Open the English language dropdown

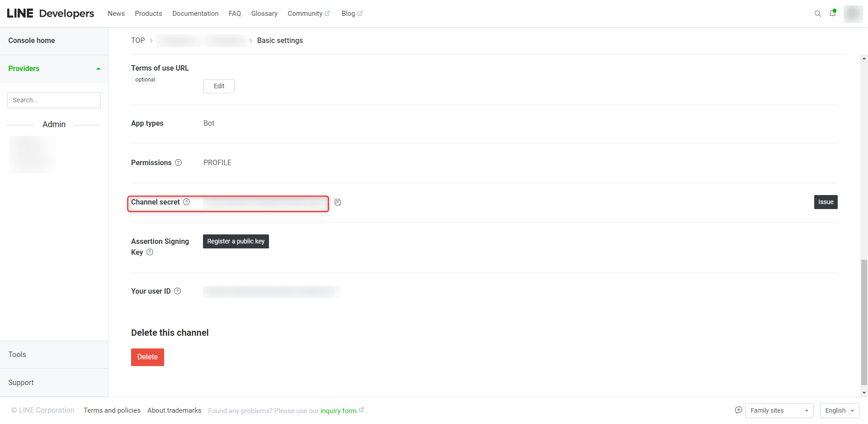click(x=840, y=410)
